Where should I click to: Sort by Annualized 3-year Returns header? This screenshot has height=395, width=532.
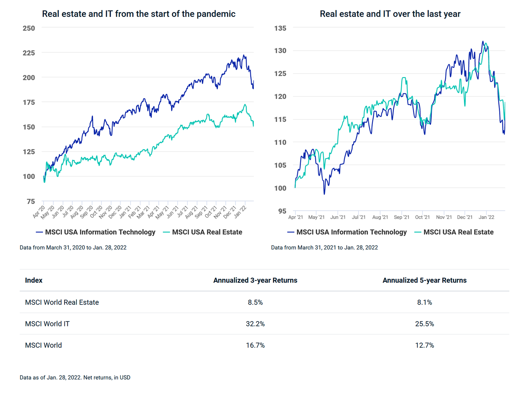click(x=255, y=280)
